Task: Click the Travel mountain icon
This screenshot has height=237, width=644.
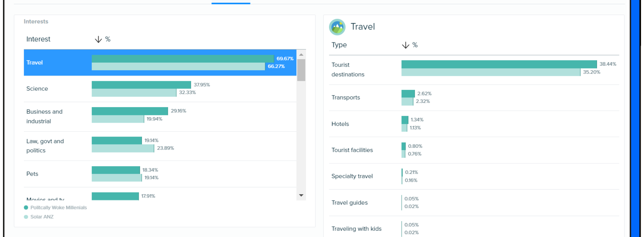Action: click(337, 27)
